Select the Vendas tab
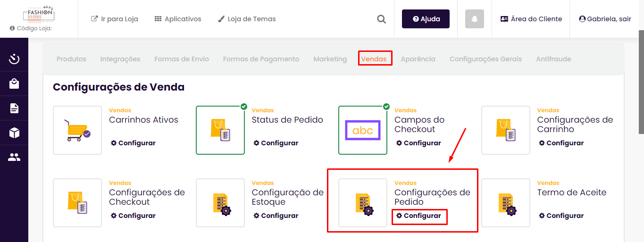644x242 pixels. tap(374, 59)
